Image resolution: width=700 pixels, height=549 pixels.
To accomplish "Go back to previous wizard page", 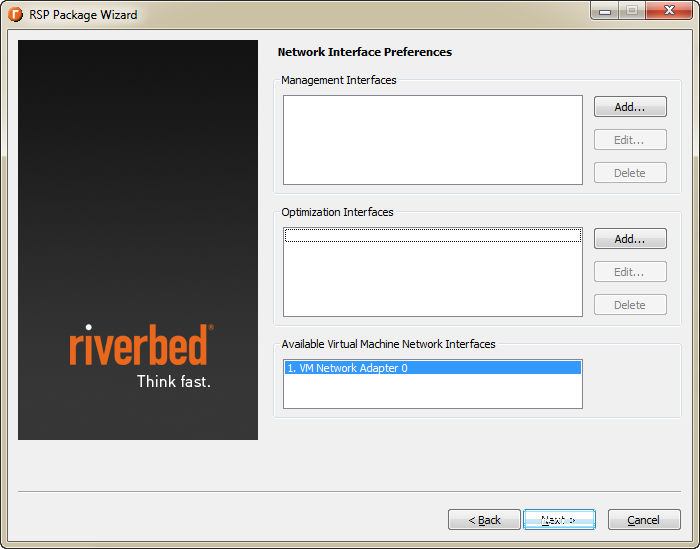I will coord(484,520).
